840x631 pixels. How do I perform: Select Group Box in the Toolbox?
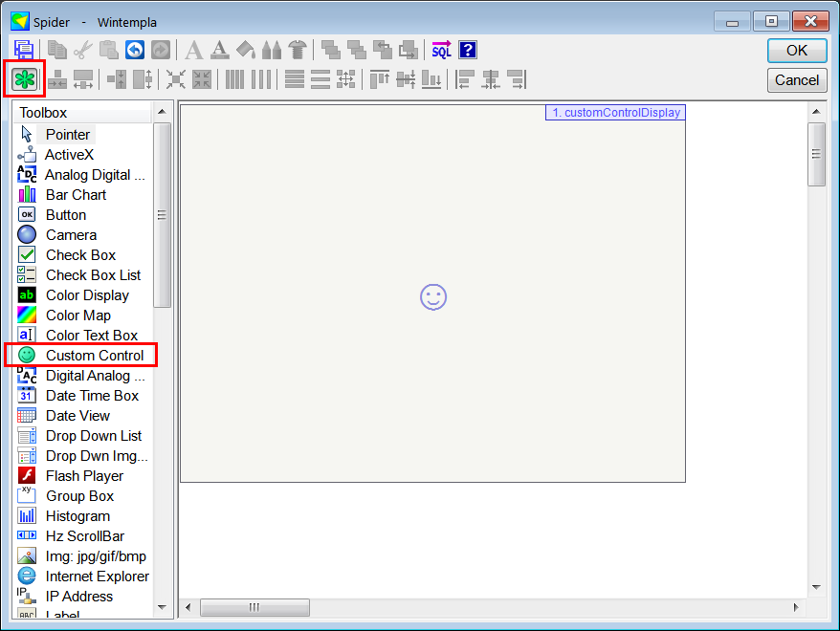pos(79,495)
